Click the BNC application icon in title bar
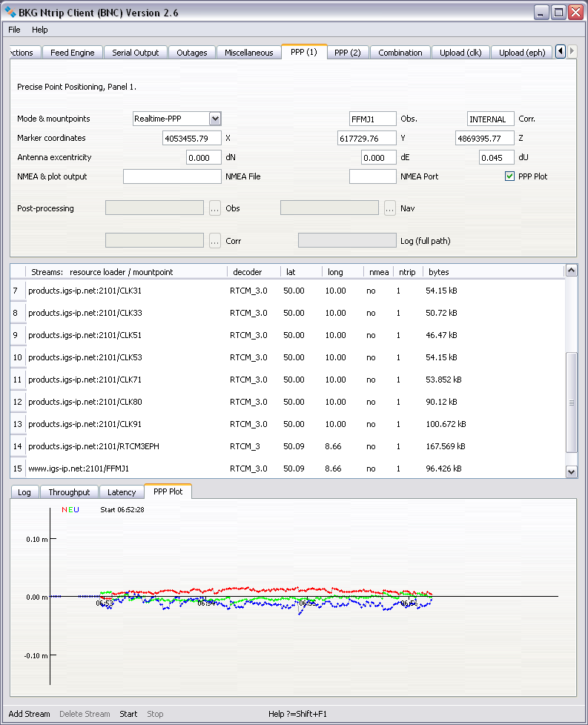Viewport: 588px width, 725px height. tap(10, 12)
